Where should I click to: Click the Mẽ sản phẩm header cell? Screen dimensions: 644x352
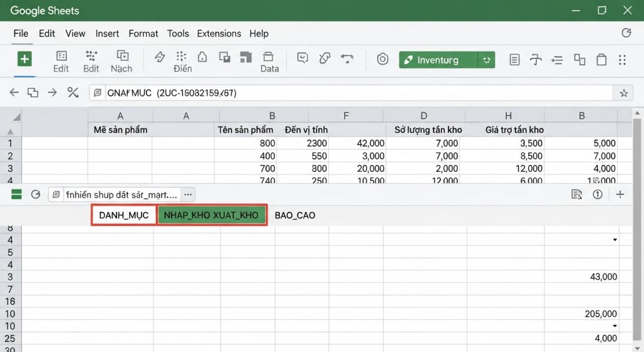(120, 130)
